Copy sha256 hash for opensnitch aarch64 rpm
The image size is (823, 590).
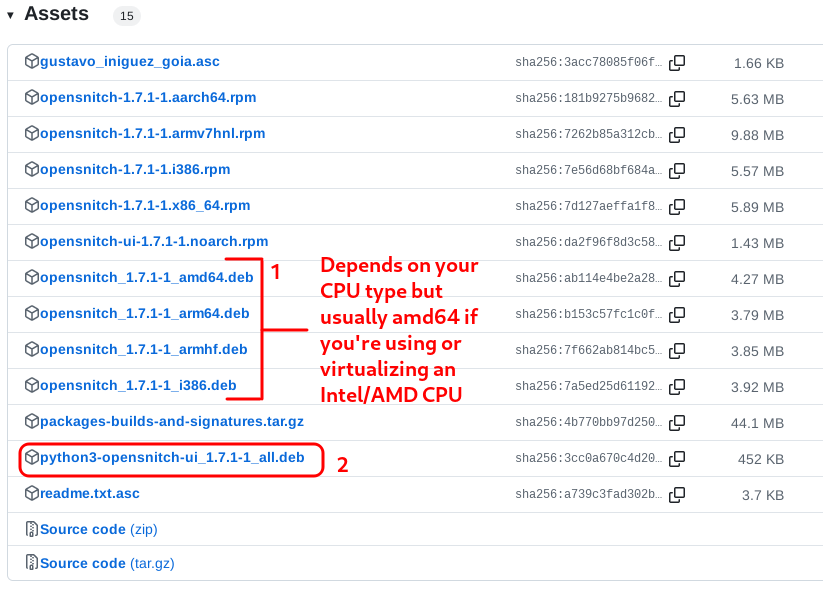click(x=677, y=99)
